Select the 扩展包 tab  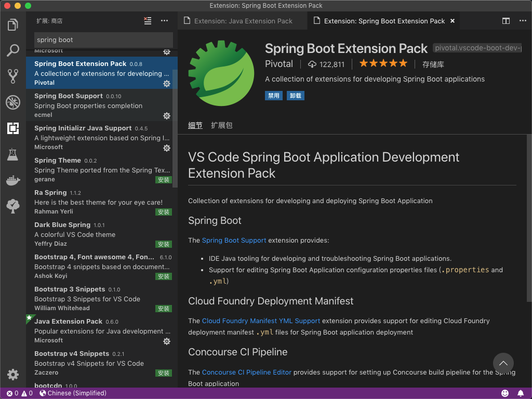point(221,126)
